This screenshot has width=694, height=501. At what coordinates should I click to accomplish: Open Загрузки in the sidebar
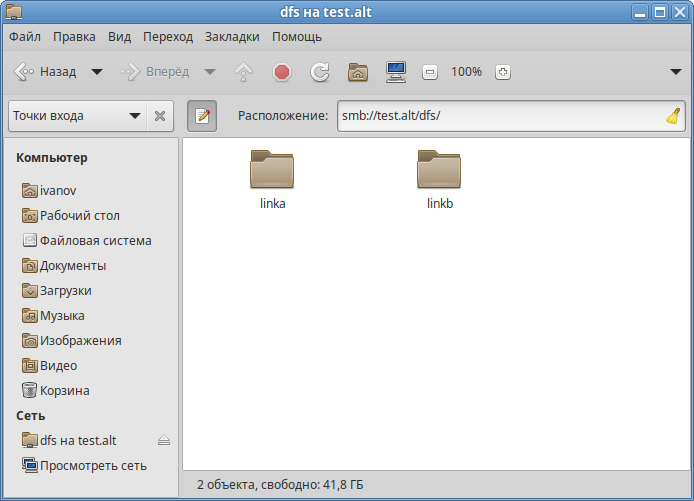pyautogui.click(x=65, y=290)
